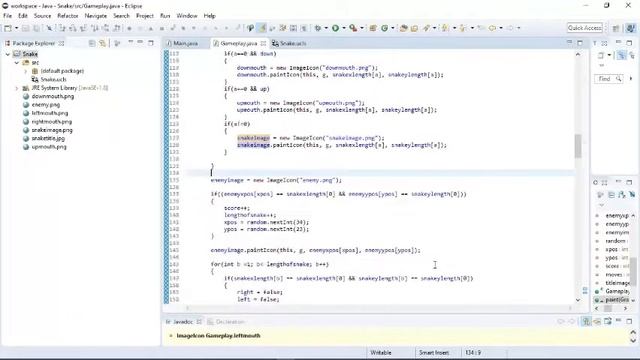The height and width of the screenshot is (360, 640).
Task: Collapse the Snake project node
Action: point(8,54)
